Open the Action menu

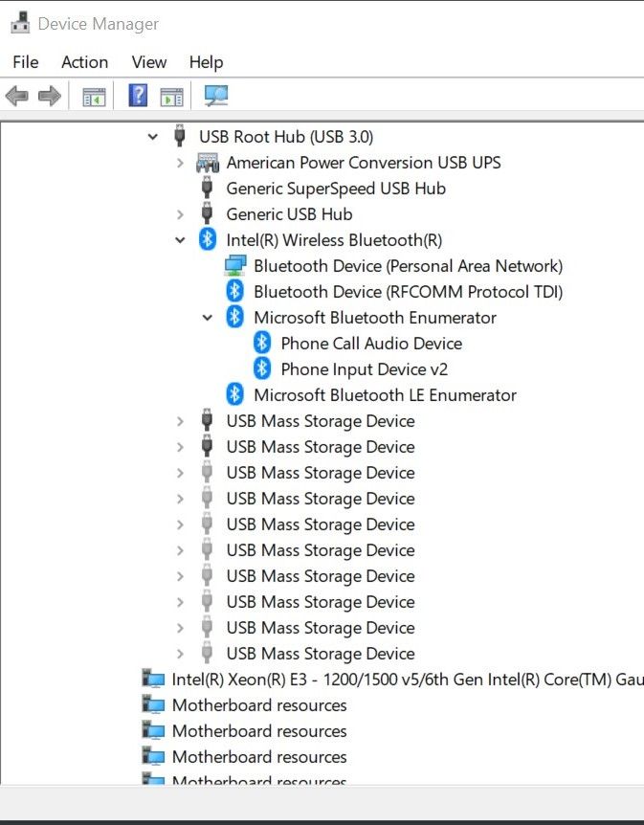pyautogui.click(x=85, y=62)
